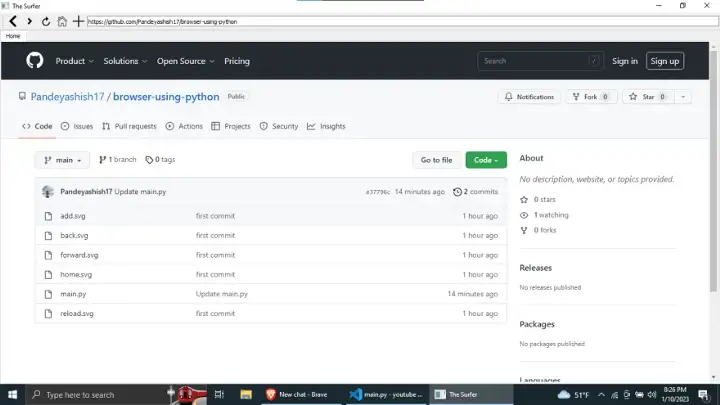
Task: Click the URL address bar
Action: (x=402, y=22)
